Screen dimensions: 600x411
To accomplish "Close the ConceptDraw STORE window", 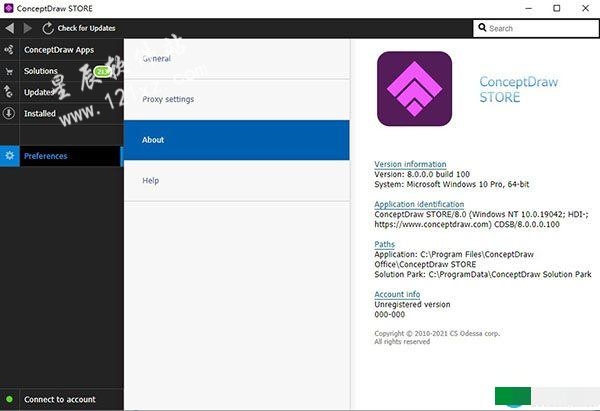I will pyautogui.click(x=585, y=8).
